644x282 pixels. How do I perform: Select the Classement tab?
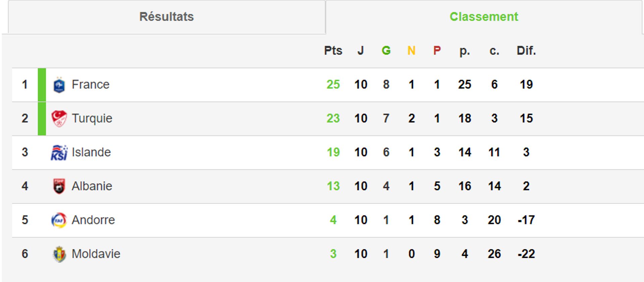click(484, 17)
